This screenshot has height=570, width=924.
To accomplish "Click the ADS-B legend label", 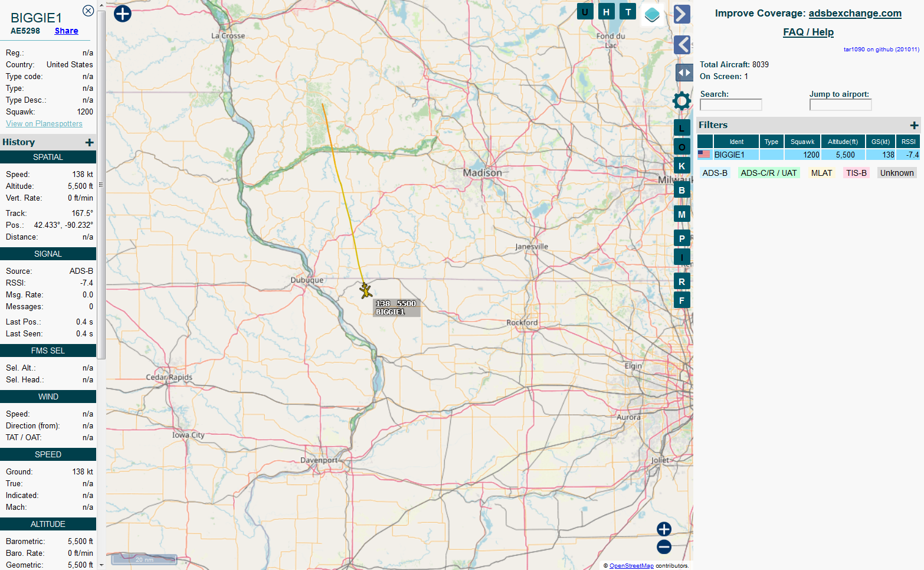I will click(715, 173).
